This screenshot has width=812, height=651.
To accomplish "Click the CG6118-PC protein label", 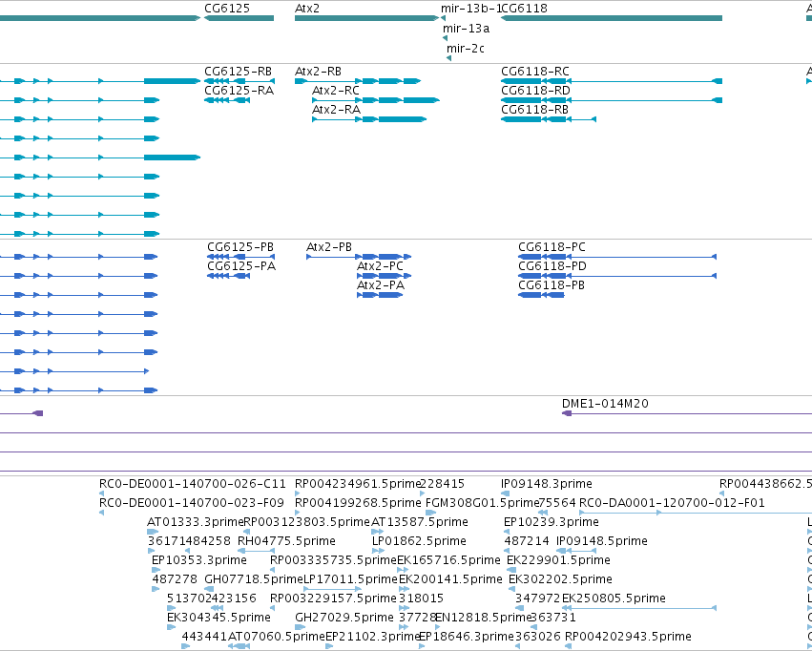I will pos(552,247).
